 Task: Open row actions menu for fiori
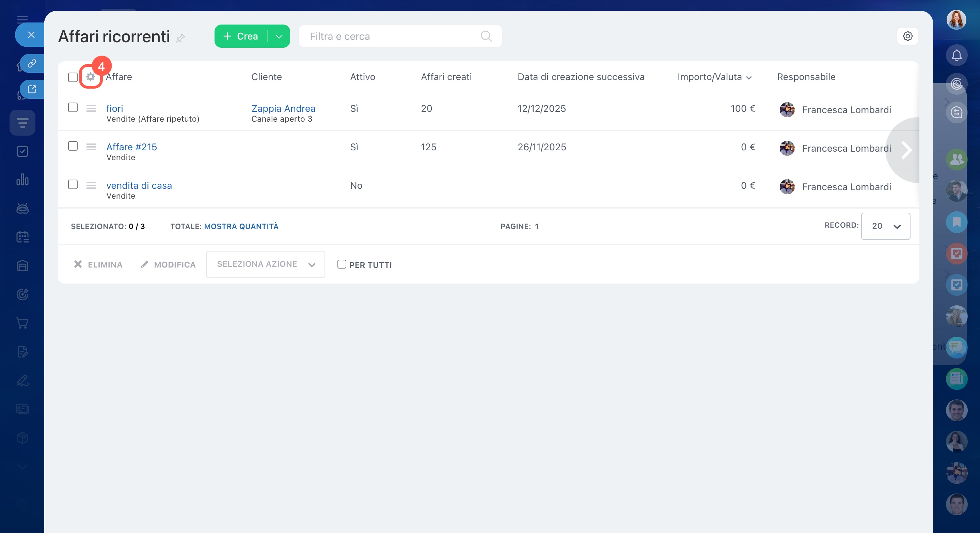pyautogui.click(x=91, y=108)
